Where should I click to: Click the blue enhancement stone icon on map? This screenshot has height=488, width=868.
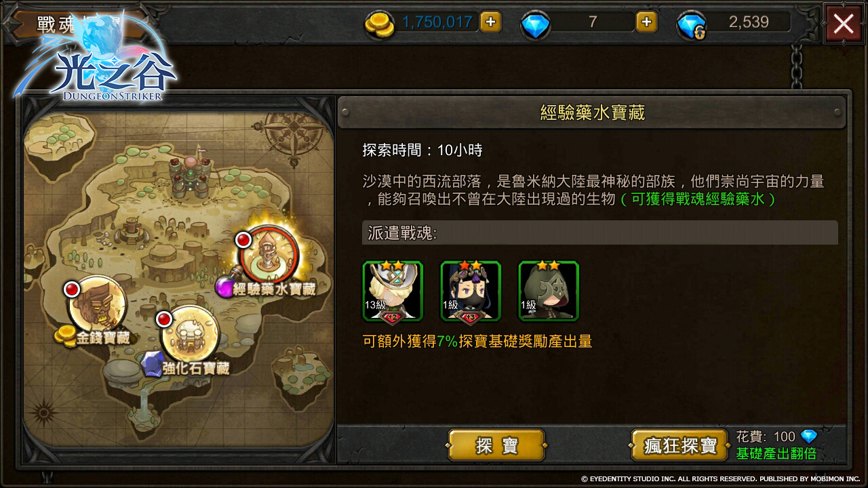click(x=151, y=365)
